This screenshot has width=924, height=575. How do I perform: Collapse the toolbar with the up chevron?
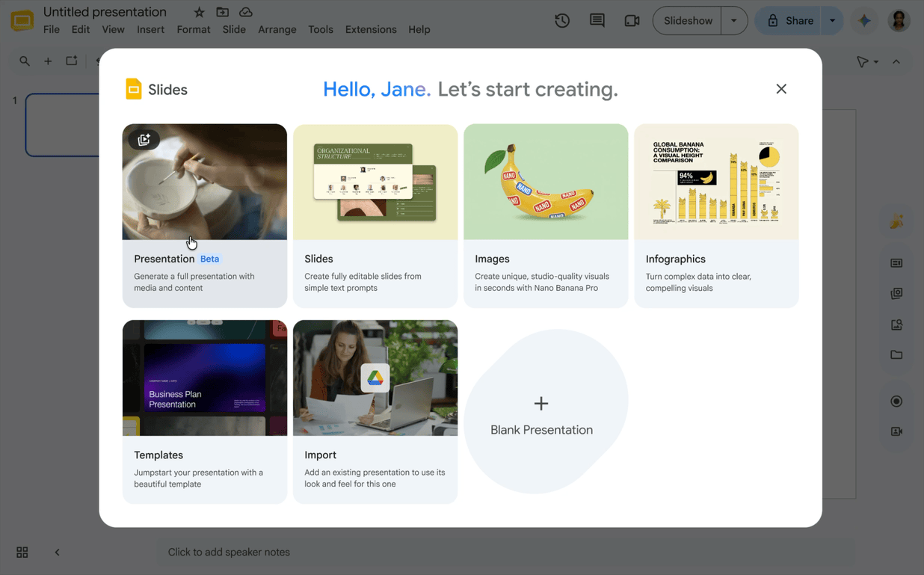pos(896,61)
